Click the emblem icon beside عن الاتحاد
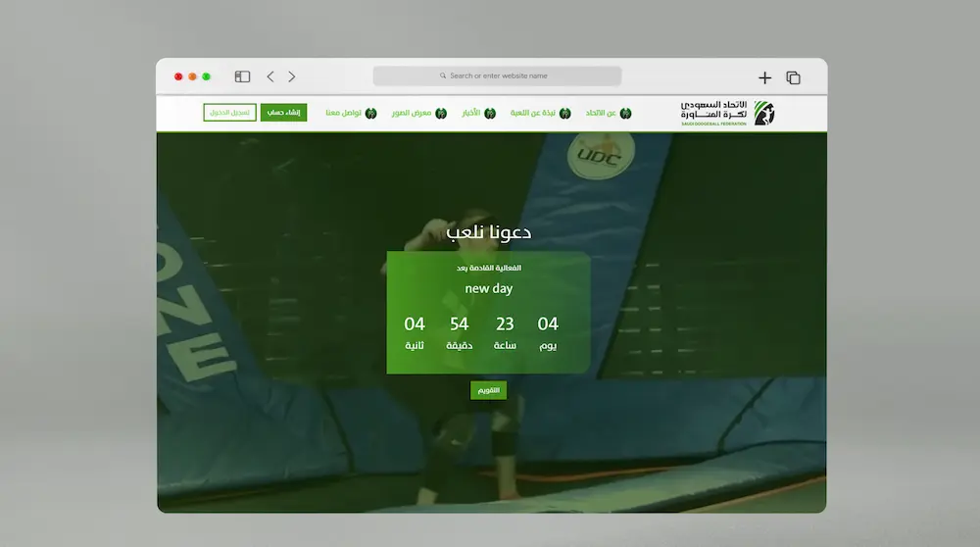This screenshot has height=547, width=980. coord(625,113)
